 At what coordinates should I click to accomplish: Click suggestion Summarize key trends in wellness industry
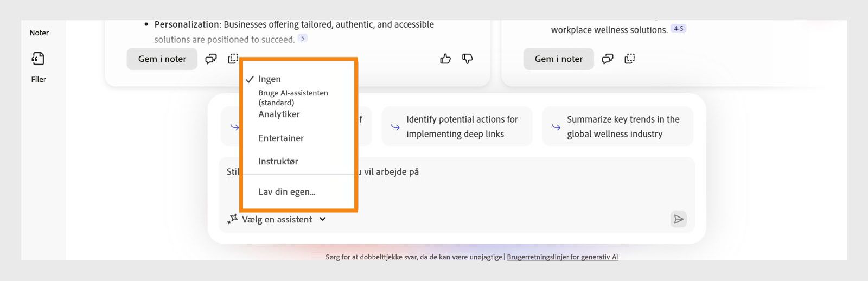pyautogui.click(x=618, y=126)
